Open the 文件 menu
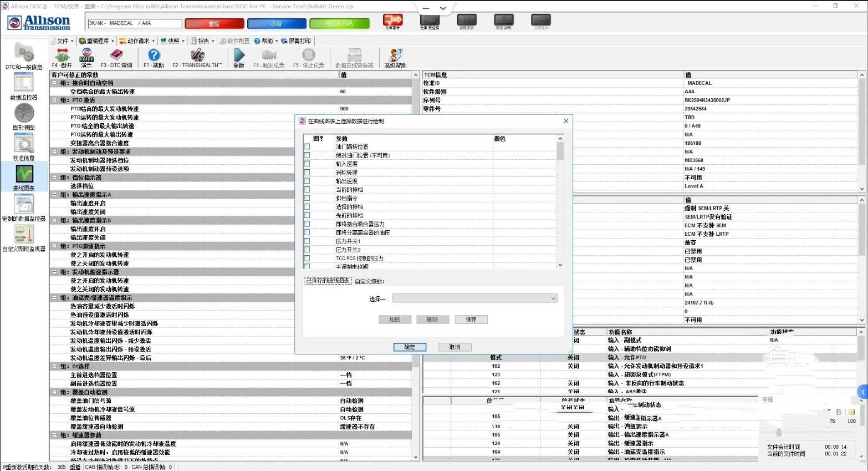Screen dimensions: 868x471 click(x=62, y=41)
